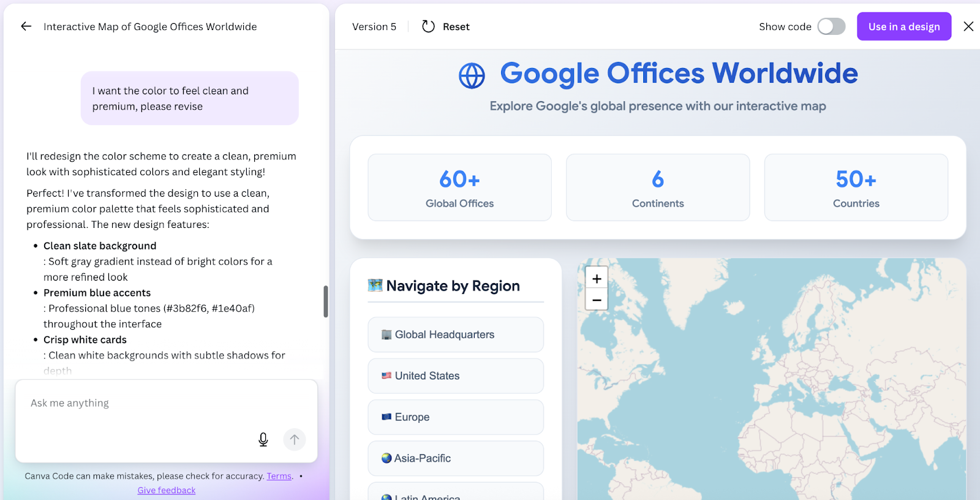This screenshot has width=980, height=500.
Task: Go back using the left arrow icon
Action: pos(26,26)
